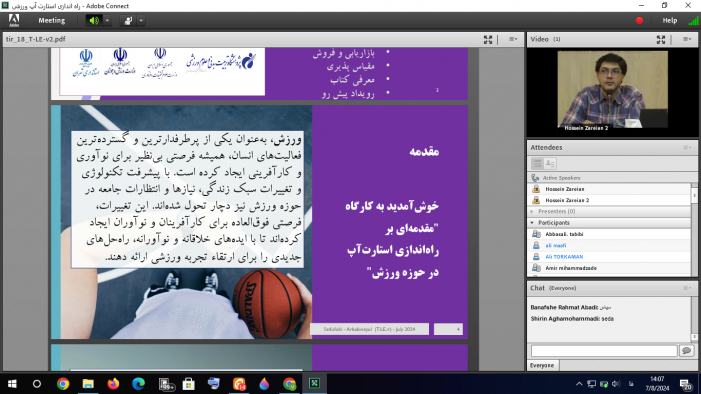Open Windows Start menu
Viewport: 701px width, 394px height.
pyautogui.click(x=12, y=384)
